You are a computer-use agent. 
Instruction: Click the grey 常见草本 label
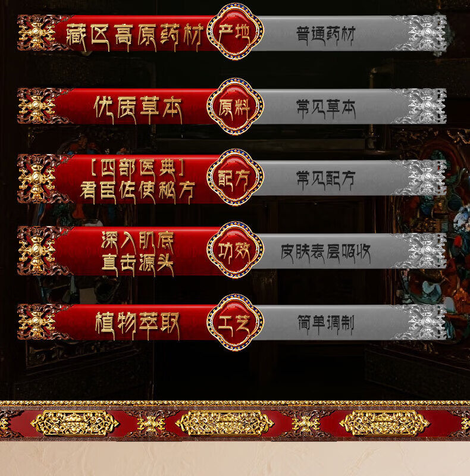coord(325,108)
